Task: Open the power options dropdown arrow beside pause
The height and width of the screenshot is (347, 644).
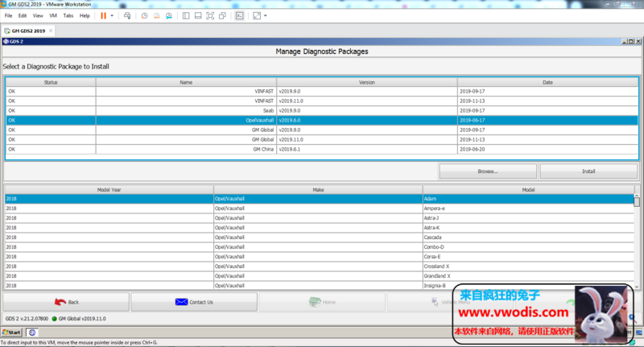Action: (112, 15)
